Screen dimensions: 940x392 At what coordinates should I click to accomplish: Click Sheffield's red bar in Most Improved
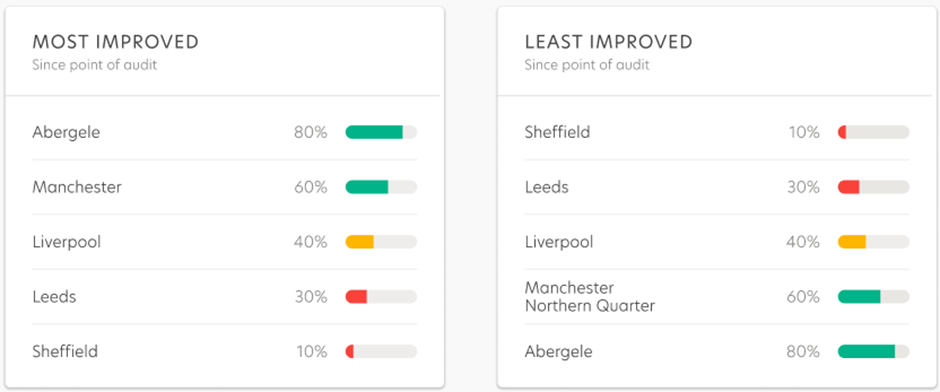point(381,352)
